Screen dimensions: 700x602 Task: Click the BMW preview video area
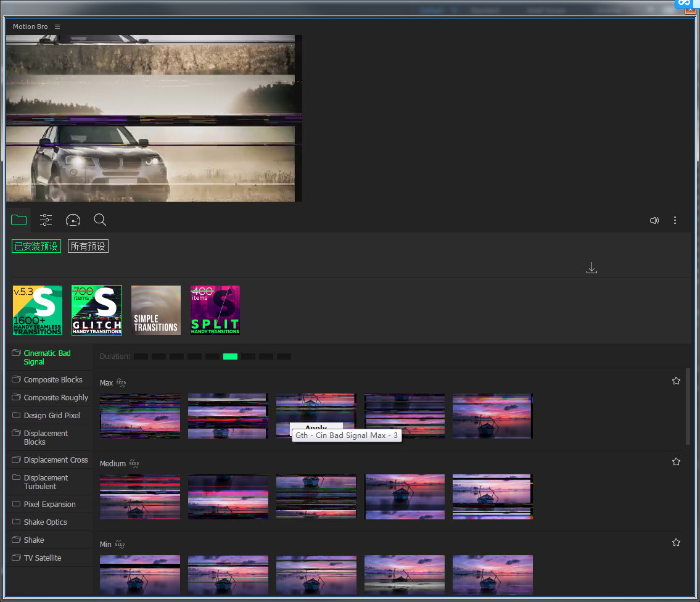point(154,118)
